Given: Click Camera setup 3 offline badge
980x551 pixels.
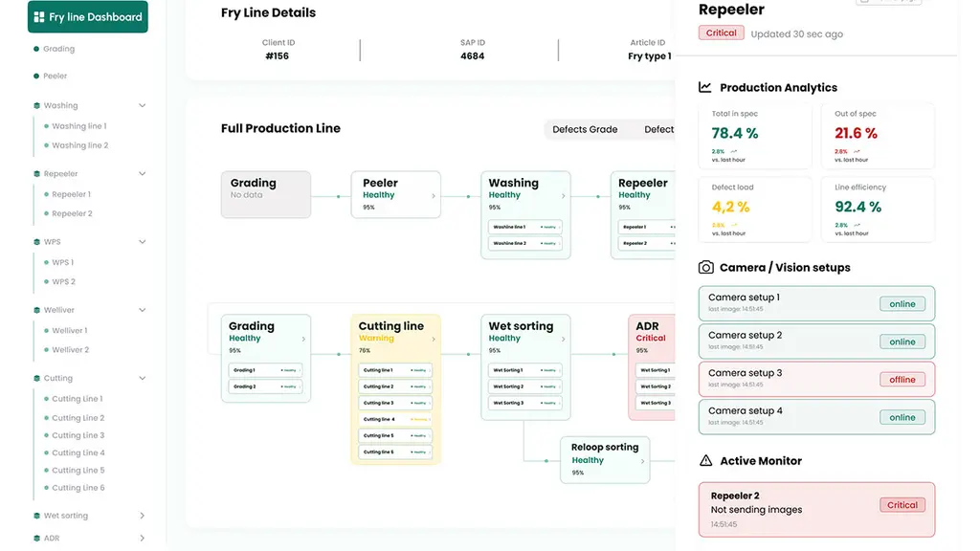Looking at the screenshot, I should [x=902, y=380].
